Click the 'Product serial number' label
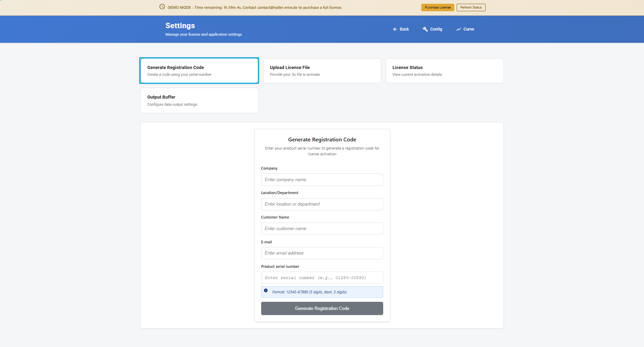 click(280, 266)
